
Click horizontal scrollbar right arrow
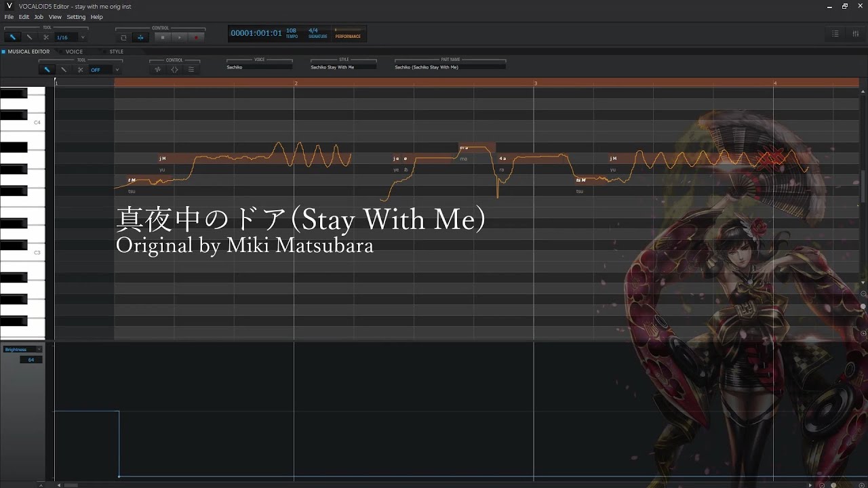811,485
